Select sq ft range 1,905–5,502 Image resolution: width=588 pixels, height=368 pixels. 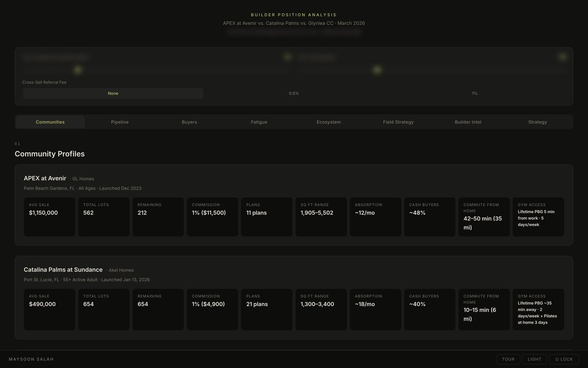coord(317,213)
